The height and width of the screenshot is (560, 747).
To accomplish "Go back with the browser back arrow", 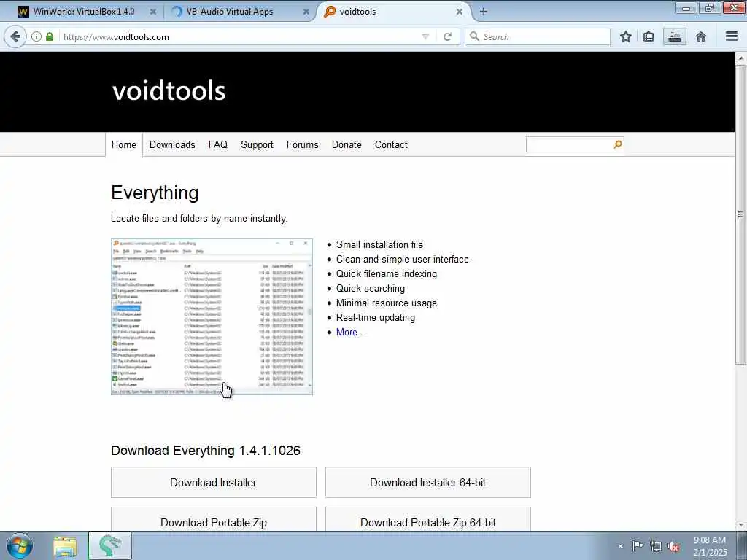I will pyautogui.click(x=15, y=36).
